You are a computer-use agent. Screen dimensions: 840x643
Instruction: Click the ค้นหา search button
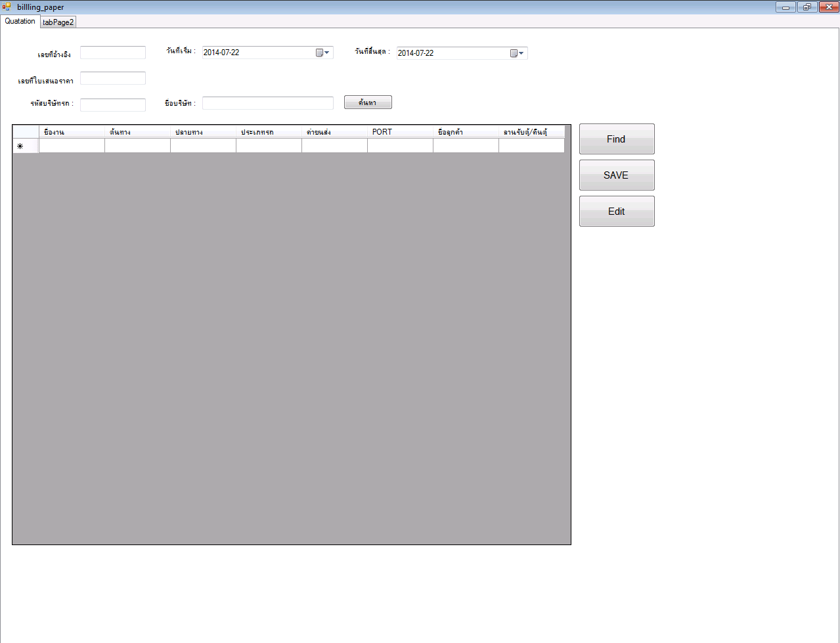(x=368, y=102)
